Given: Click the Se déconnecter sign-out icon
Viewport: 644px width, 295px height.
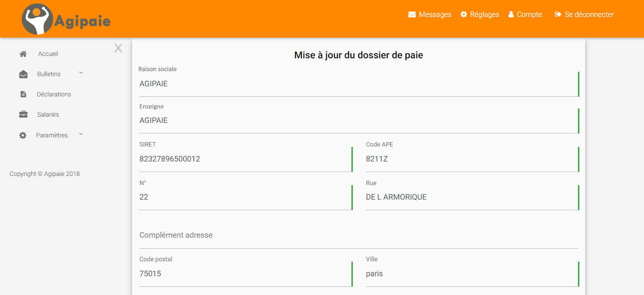Looking at the screenshot, I should [558, 14].
